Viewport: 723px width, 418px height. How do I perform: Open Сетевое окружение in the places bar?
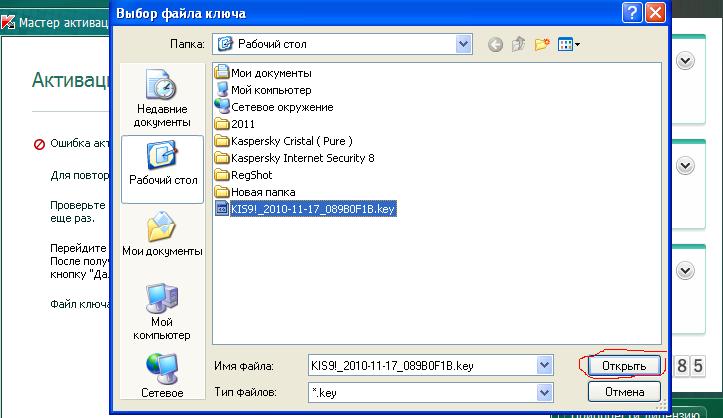coord(162,376)
